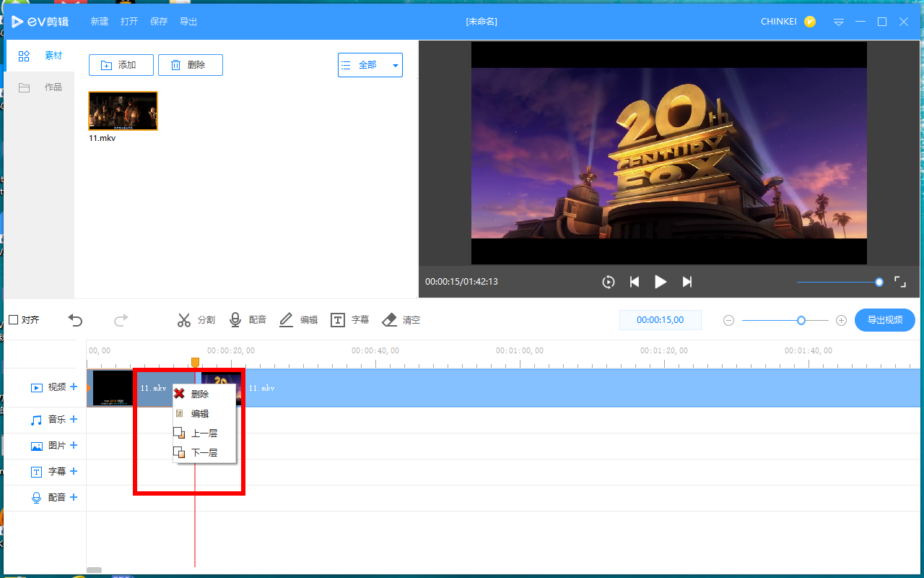Enable the 对齐 snap checkbox
This screenshot has width=924, height=578.
click(x=12, y=319)
